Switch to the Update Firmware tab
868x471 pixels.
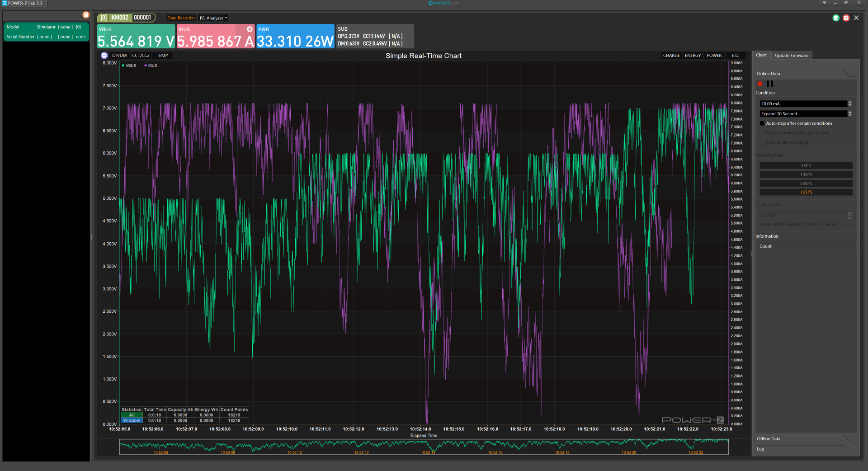pyautogui.click(x=791, y=56)
